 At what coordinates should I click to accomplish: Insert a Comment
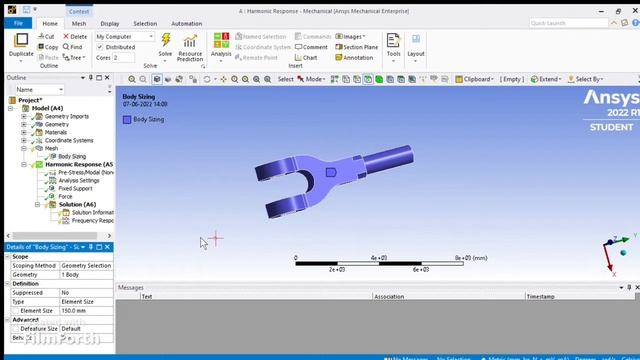point(311,47)
